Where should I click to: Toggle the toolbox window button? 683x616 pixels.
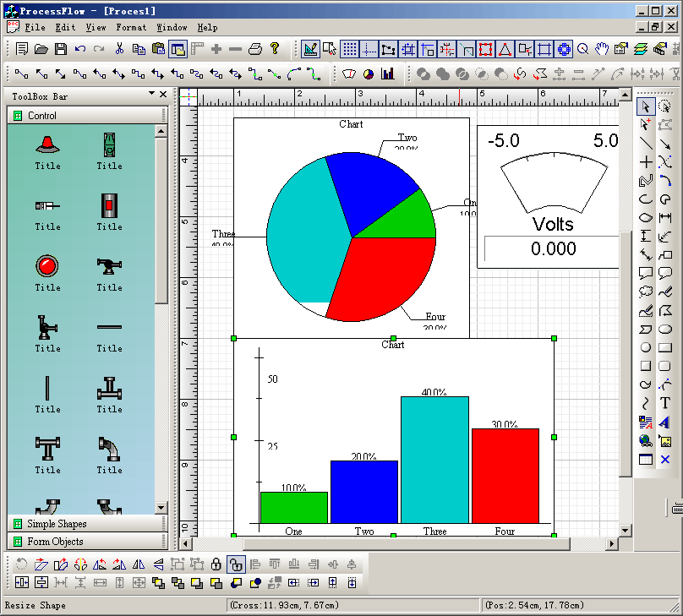[178, 49]
